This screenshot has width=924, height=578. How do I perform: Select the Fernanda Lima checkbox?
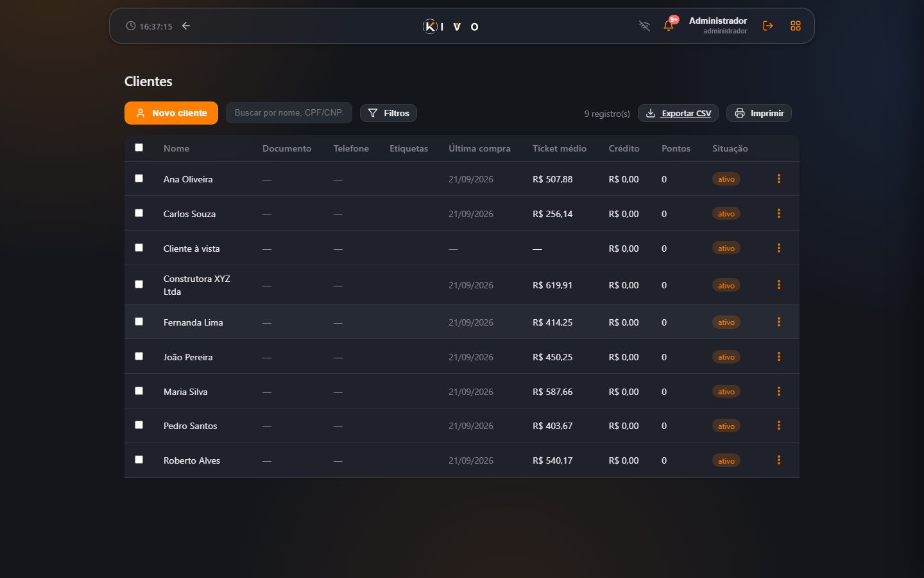(139, 321)
